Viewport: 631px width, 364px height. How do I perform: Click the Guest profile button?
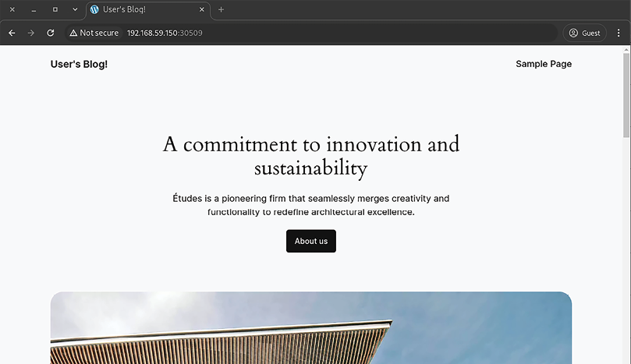pyautogui.click(x=584, y=33)
